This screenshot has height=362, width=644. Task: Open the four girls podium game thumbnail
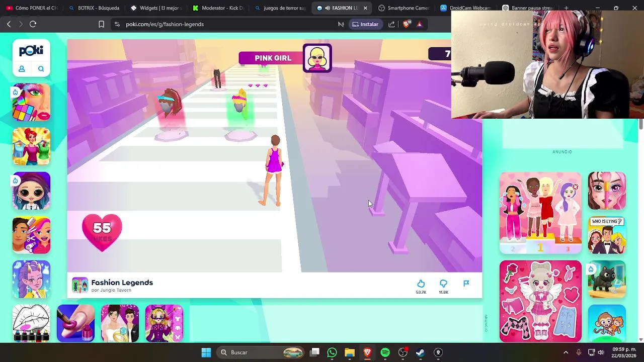click(x=540, y=213)
